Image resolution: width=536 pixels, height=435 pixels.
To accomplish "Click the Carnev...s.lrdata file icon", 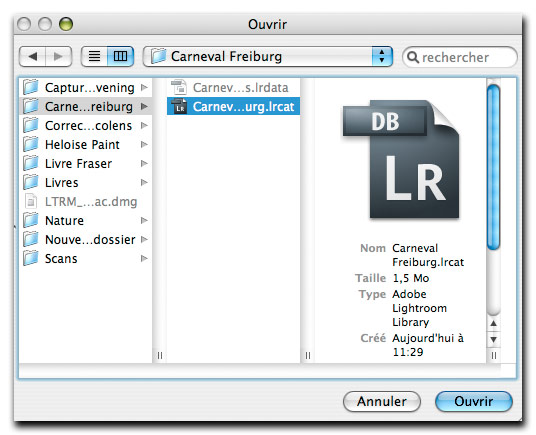I will tap(179, 87).
